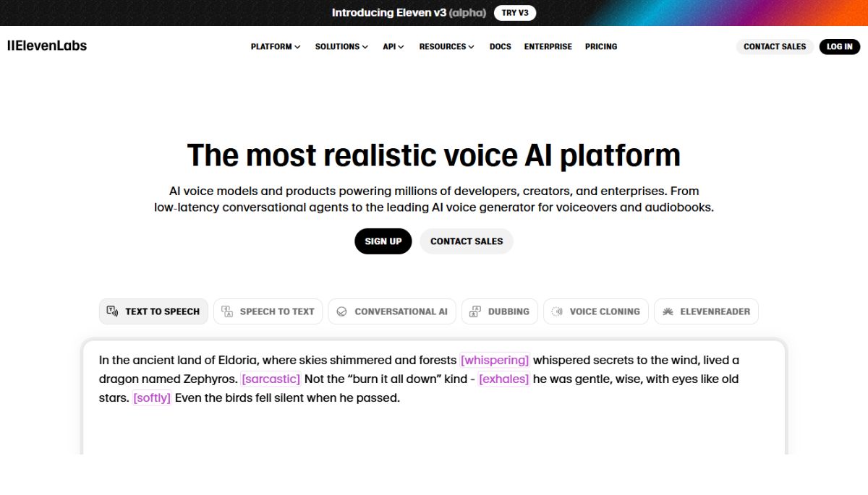This screenshot has width=868, height=495.
Task: Click Contact Sales below the headline
Action: [x=467, y=241]
